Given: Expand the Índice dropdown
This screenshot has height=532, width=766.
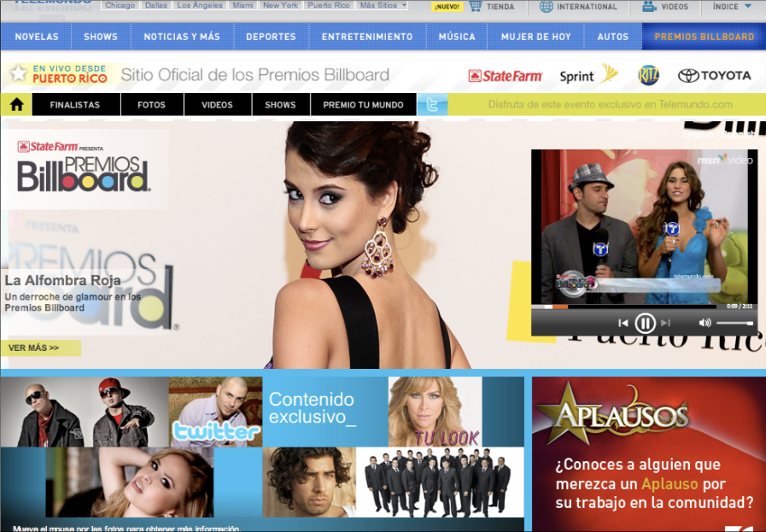Looking at the screenshot, I should pyautogui.click(x=732, y=6).
